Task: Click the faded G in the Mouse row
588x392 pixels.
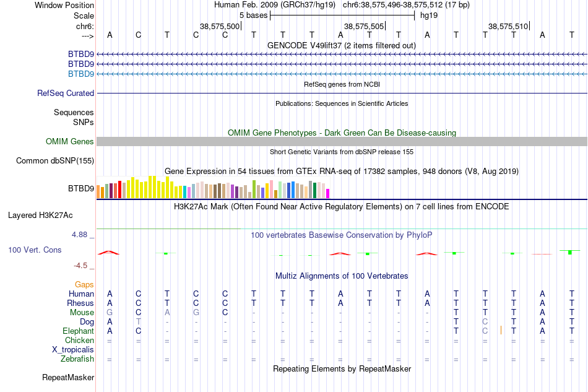Action: pyautogui.click(x=110, y=312)
